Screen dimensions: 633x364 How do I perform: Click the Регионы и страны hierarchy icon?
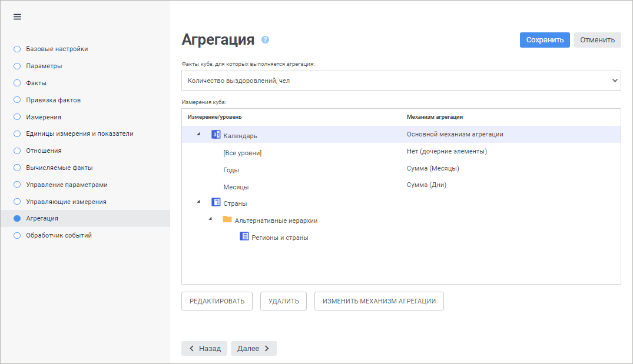[x=244, y=237]
